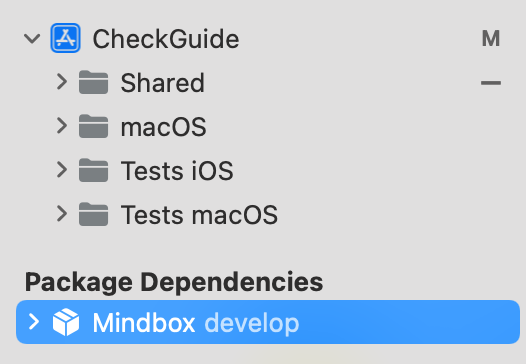Select the Shared folder label
The width and height of the screenshot is (526, 364).
coord(162,83)
